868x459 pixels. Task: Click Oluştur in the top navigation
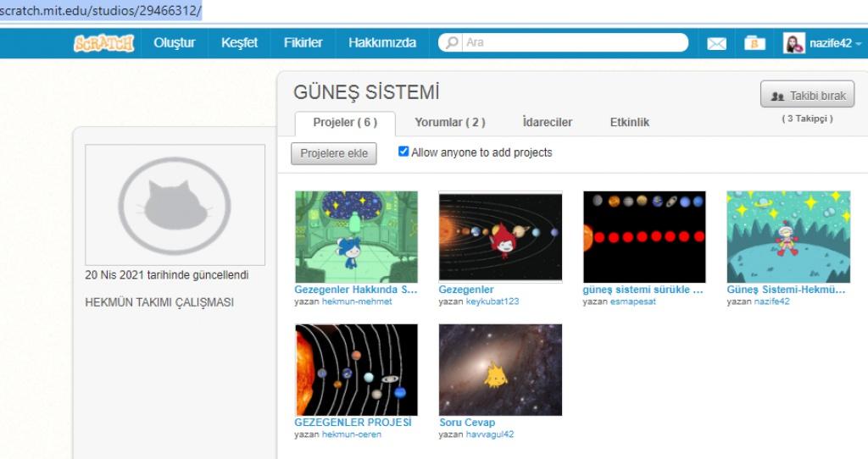[175, 43]
